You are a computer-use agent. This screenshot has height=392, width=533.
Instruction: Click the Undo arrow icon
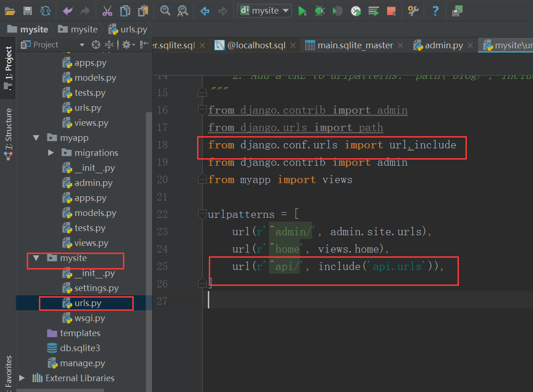pos(67,11)
